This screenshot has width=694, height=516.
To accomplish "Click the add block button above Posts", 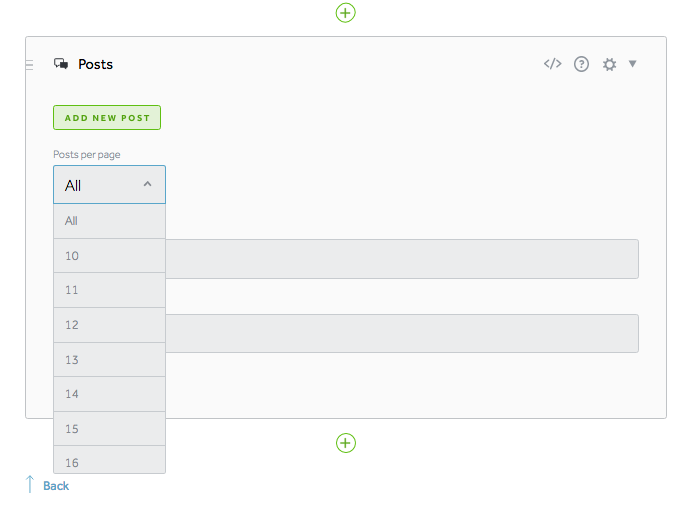I will click(x=345, y=13).
